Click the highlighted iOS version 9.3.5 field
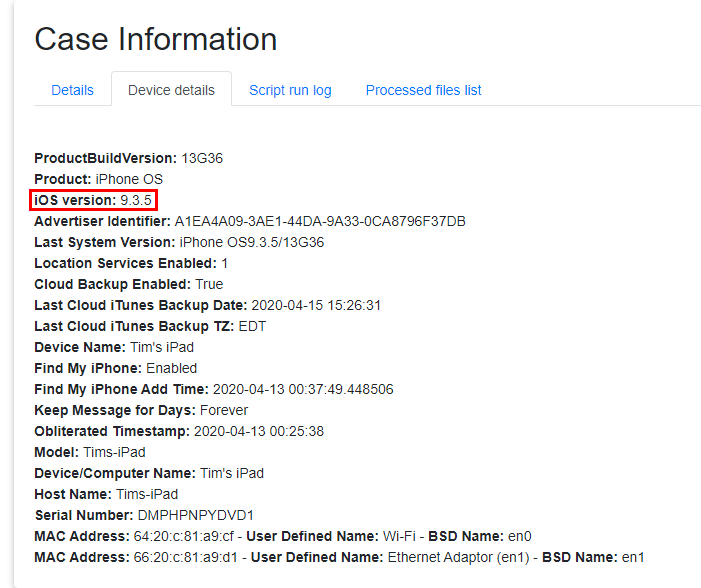This screenshot has height=588, width=701. 93,200
